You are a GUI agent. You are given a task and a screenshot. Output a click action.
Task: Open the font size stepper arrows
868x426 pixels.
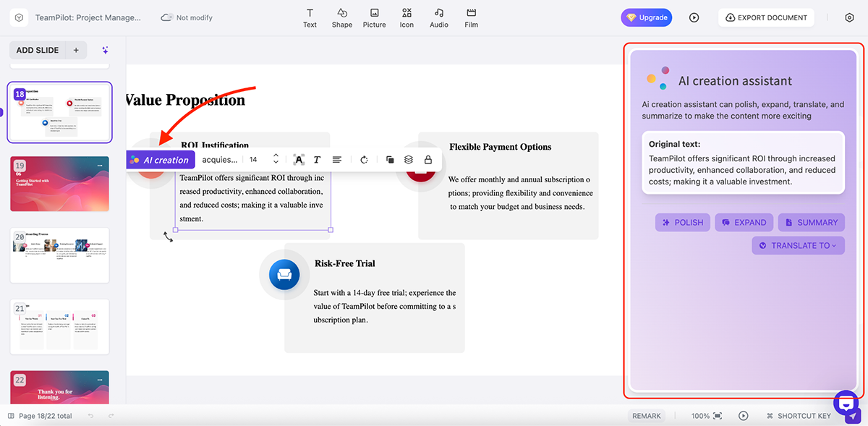(x=275, y=159)
